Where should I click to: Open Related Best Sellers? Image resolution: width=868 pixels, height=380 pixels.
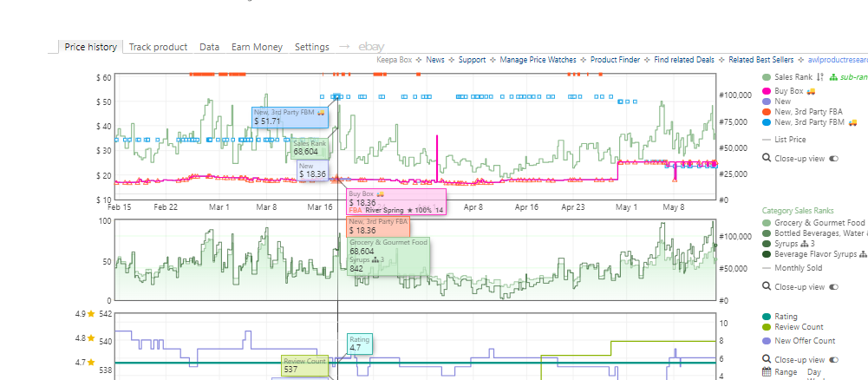tap(761, 60)
